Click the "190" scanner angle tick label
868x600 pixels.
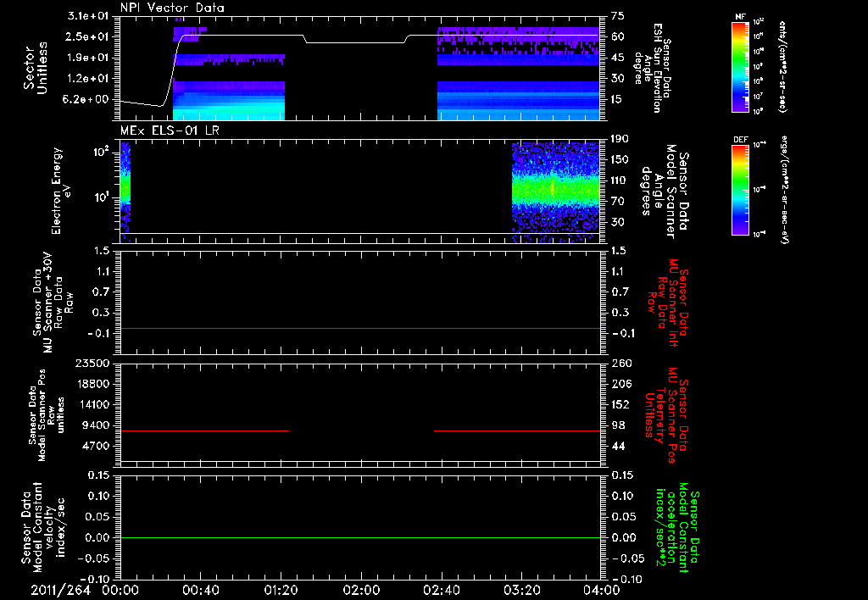click(620, 139)
